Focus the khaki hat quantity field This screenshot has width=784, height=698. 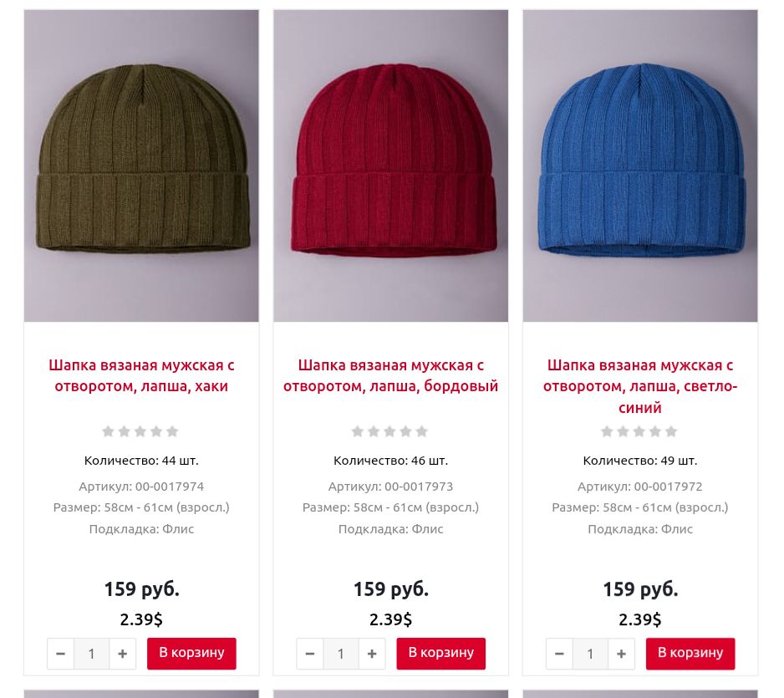[x=91, y=654]
